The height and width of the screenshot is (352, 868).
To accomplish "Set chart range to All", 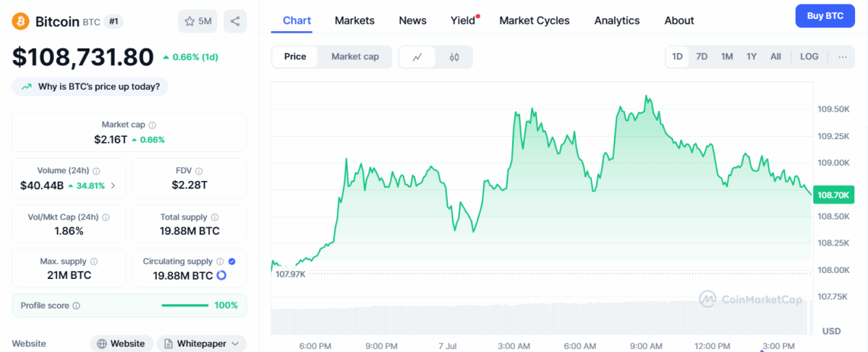I will point(775,56).
